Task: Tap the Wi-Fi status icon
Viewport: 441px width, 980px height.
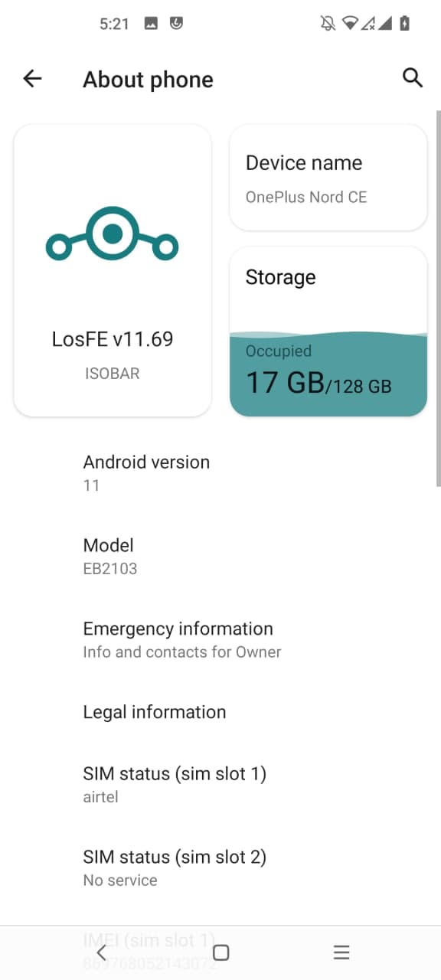Action: pyautogui.click(x=351, y=24)
